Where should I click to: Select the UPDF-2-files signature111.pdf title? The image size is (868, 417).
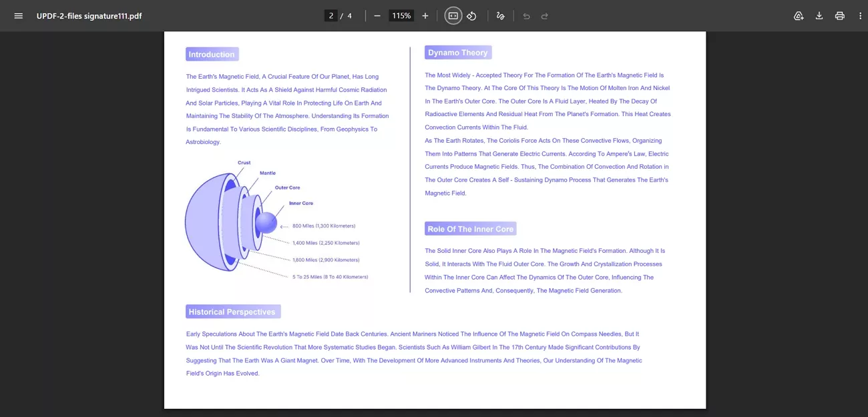click(x=87, y=15)
